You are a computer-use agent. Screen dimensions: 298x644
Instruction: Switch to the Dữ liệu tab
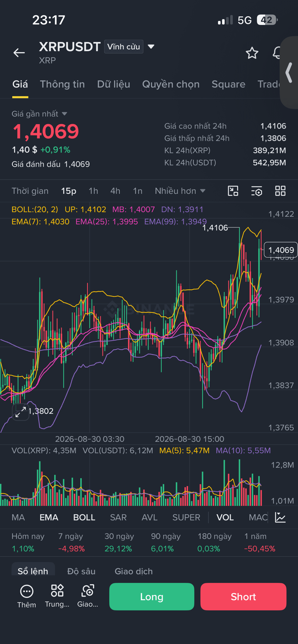point(113,84)
